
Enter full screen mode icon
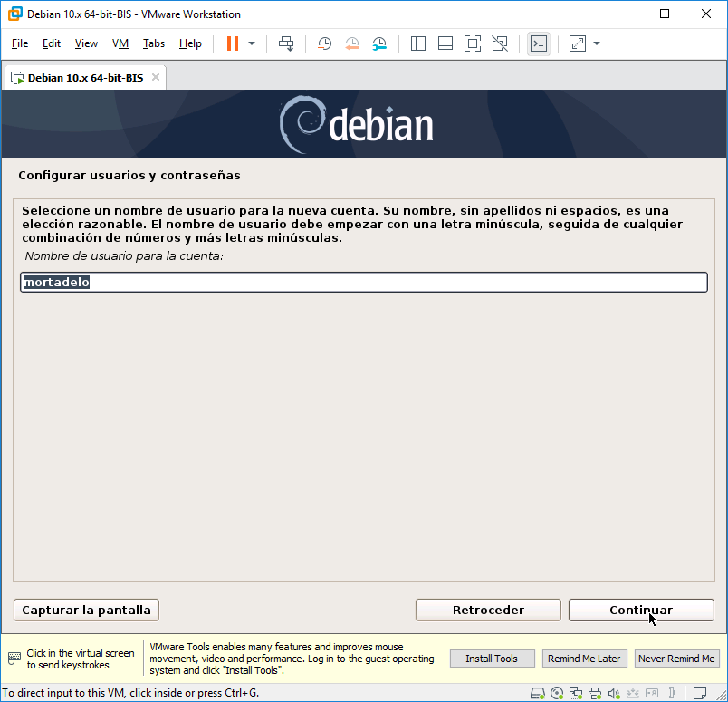(x=473, y=43)
